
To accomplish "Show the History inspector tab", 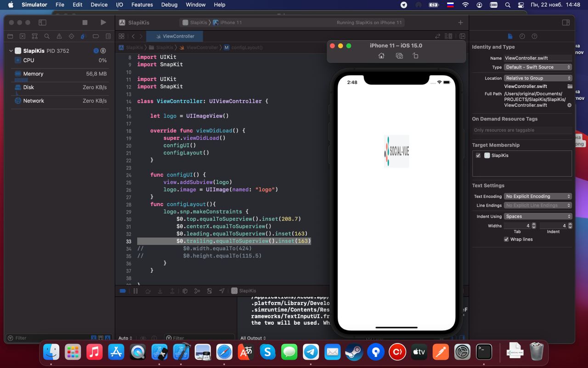I will (x=522, y=36).
